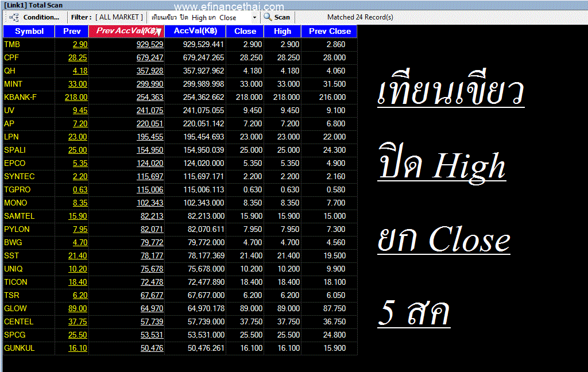
Task: Select the scan condition combo box text
Action: click(x=194, y=18)
